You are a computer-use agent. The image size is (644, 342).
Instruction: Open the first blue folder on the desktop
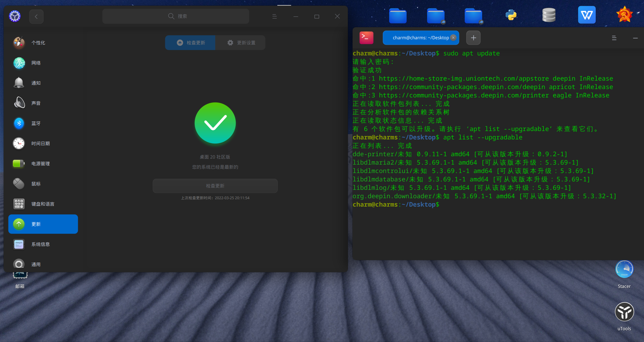tap(398, 15)
